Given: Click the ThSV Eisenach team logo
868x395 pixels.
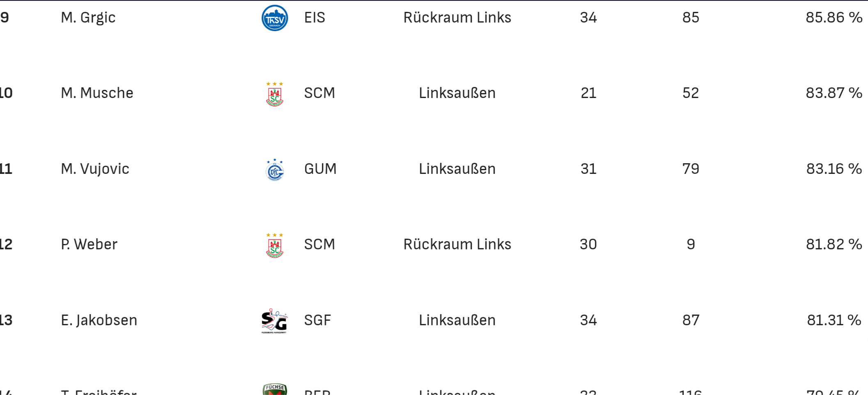Looking at the screenshot, I should pos(275,18).
